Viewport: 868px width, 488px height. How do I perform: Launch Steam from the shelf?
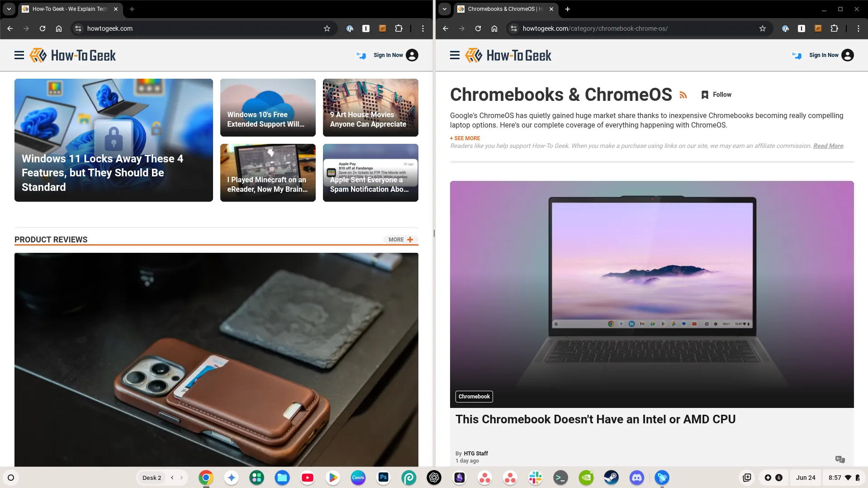(x=611, y=477)
